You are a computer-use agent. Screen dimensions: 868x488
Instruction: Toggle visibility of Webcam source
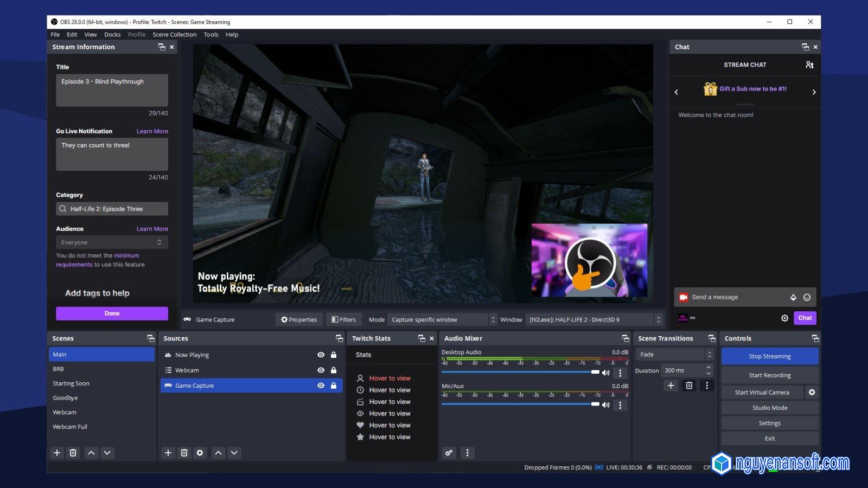pyautogui.click(x=321, y=370)
